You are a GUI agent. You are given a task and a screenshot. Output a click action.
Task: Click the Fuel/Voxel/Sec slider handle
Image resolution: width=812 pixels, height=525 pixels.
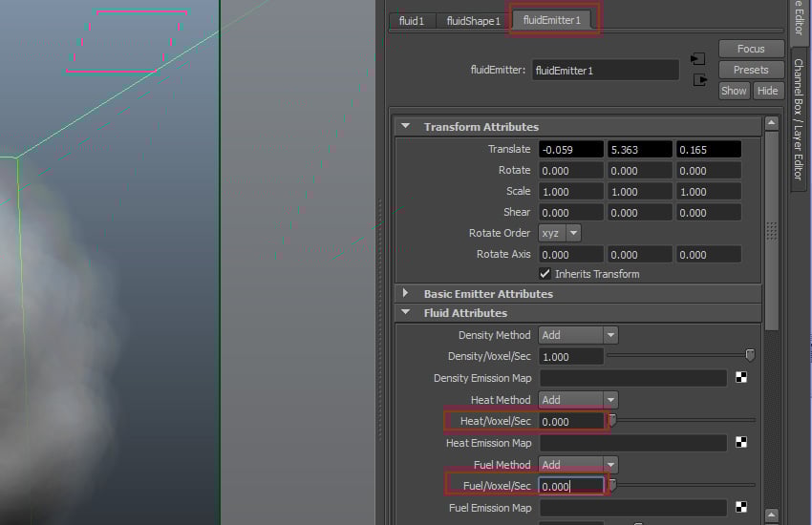(x=612, y=485)
